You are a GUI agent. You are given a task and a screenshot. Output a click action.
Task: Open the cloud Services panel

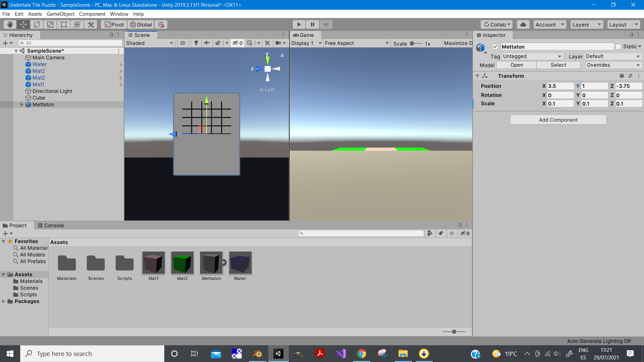click(523, 24)
